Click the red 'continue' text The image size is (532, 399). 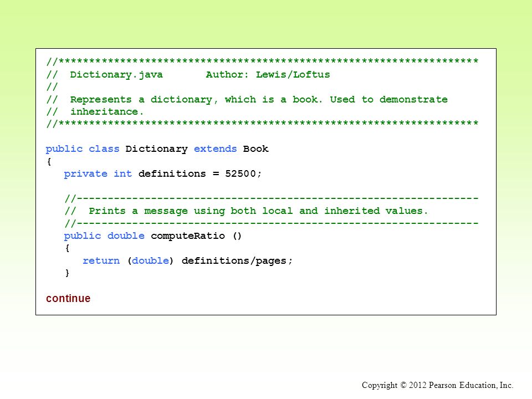coord(68,298)
